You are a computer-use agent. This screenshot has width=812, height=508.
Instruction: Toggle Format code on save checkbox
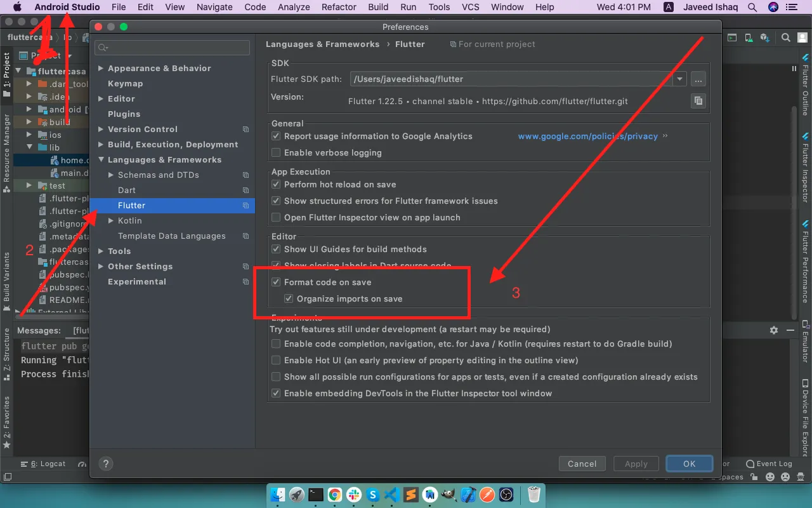276,283
